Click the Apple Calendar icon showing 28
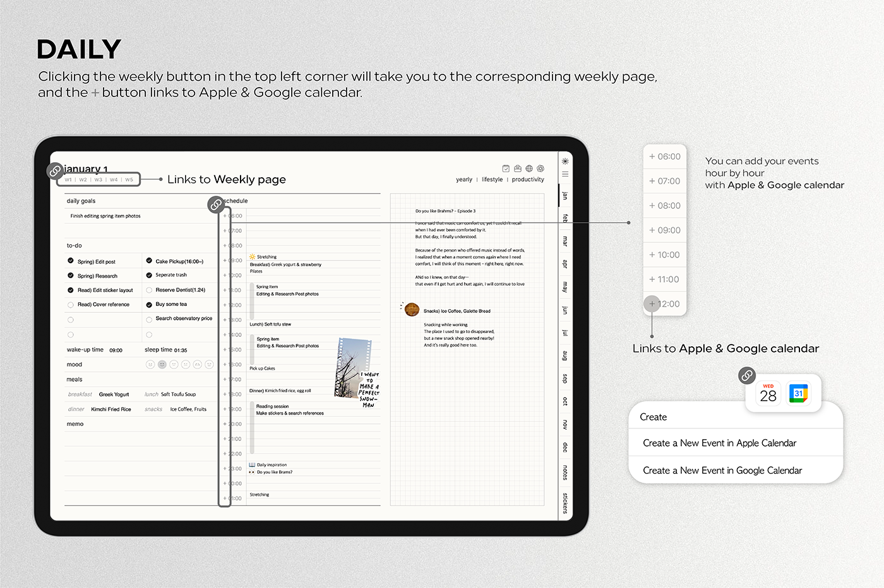Screen dimensions: 884x588 tap(768, 394)
